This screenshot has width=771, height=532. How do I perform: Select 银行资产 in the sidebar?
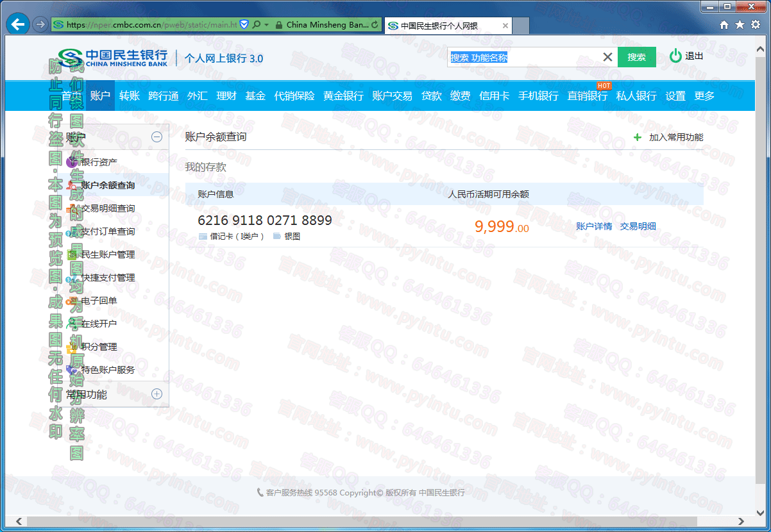(x=99, y=162)
